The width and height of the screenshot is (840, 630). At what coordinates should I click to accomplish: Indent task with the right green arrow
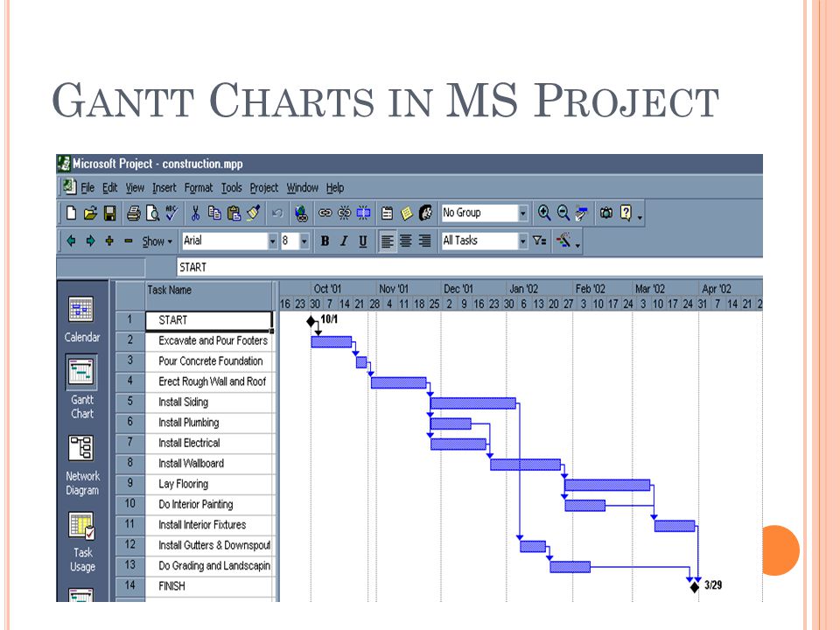[x=90, y=241]
